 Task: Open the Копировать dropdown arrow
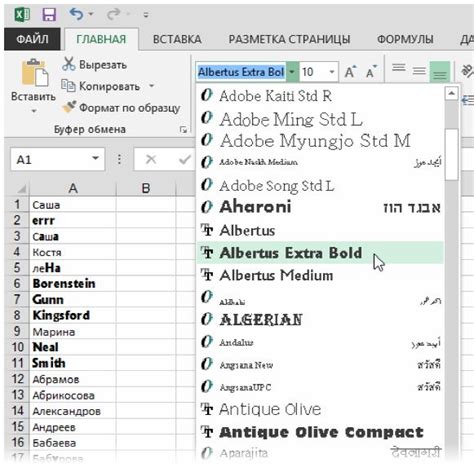coord(152,86)
